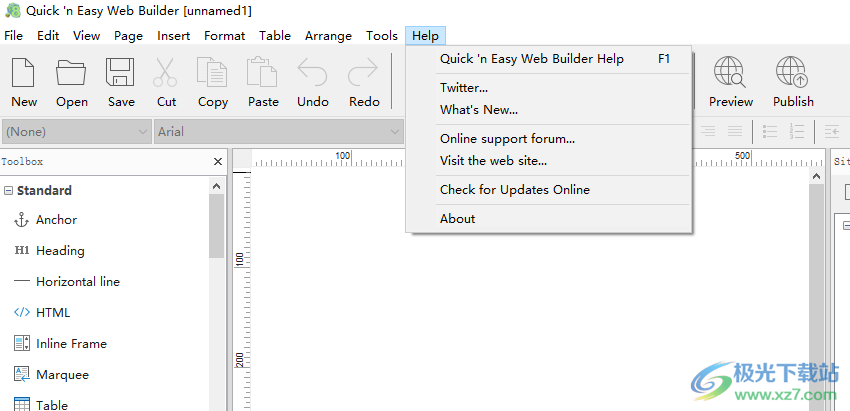This screenshot has width=850, height=411.
Task: Click the New page toolbar icon
Action: click(24, 73)
